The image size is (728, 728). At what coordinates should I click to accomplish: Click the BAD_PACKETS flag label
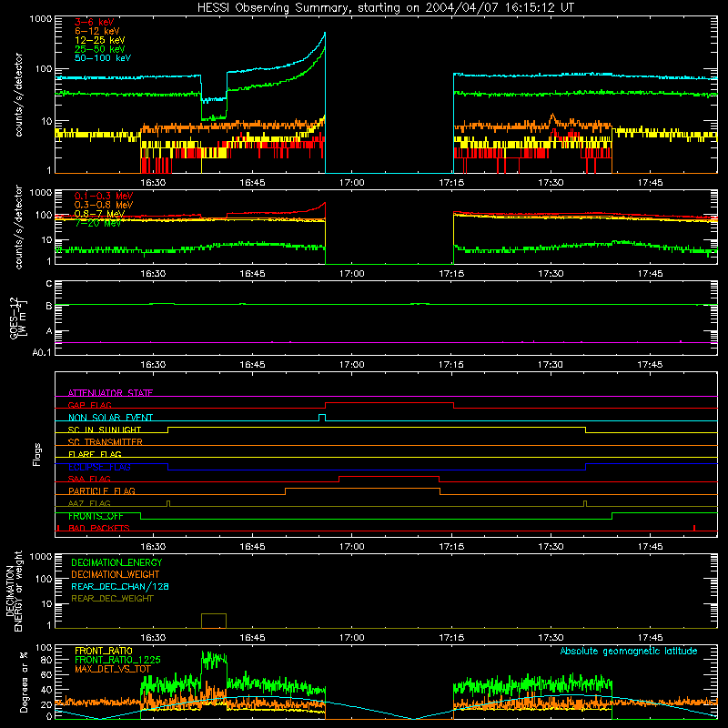click(x=99, y=529)
